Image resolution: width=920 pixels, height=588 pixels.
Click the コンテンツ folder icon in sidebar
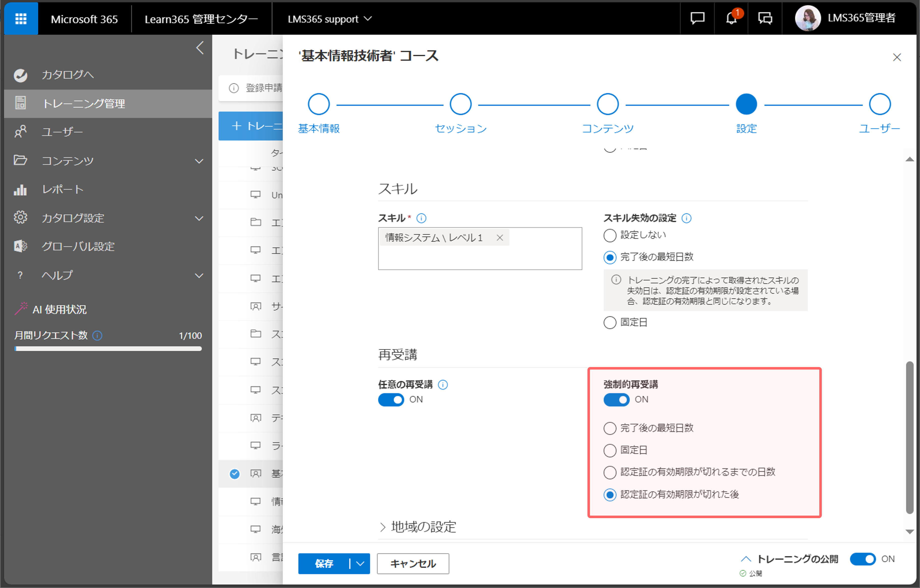(20, 160)
